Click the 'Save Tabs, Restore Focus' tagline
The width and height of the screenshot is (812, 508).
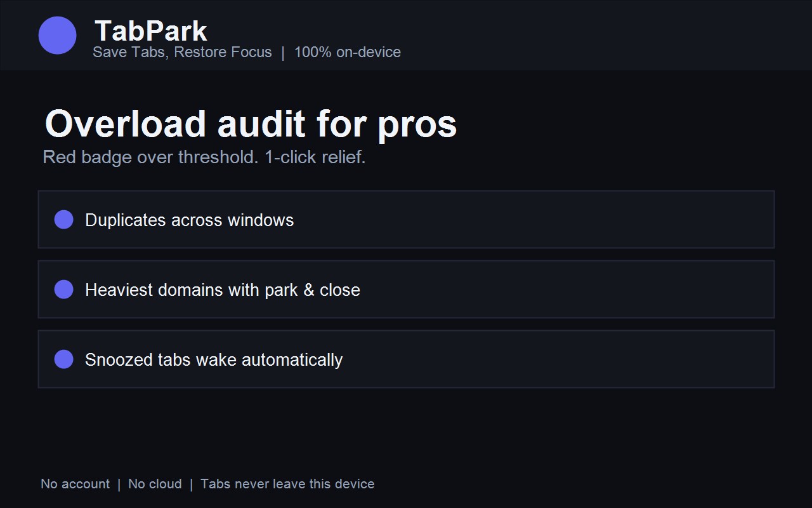tap(182, 52)
